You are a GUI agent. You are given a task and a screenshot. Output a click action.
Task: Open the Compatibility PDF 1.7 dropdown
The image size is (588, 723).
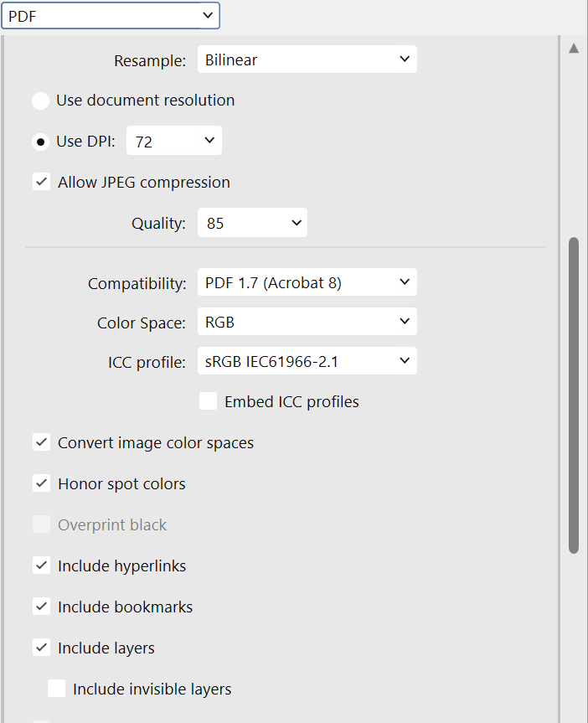307,281
